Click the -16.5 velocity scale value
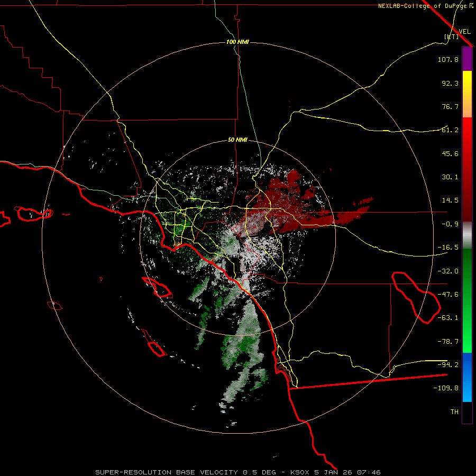Image resolution: width=476 pixels, height=476 pixels. point(448,248)
